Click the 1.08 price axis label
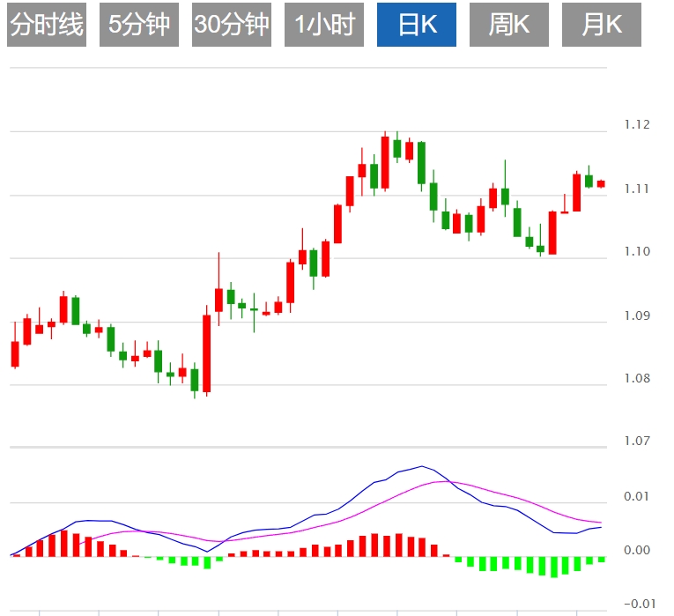The image size is (674, 616). pyautogui.click(x=637, y=378)
